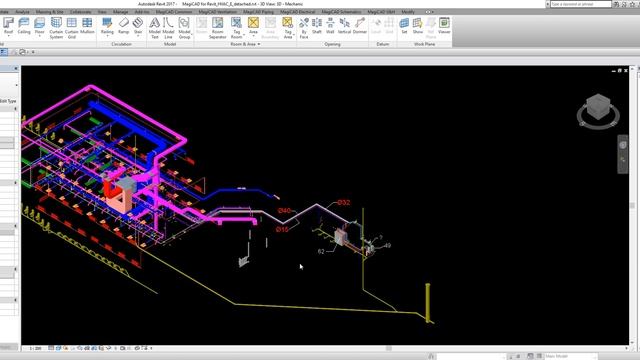The height and width of the screenshot is (360, 640).
Task: Click the Ø32 pipe size label
Action: (344, 202)
